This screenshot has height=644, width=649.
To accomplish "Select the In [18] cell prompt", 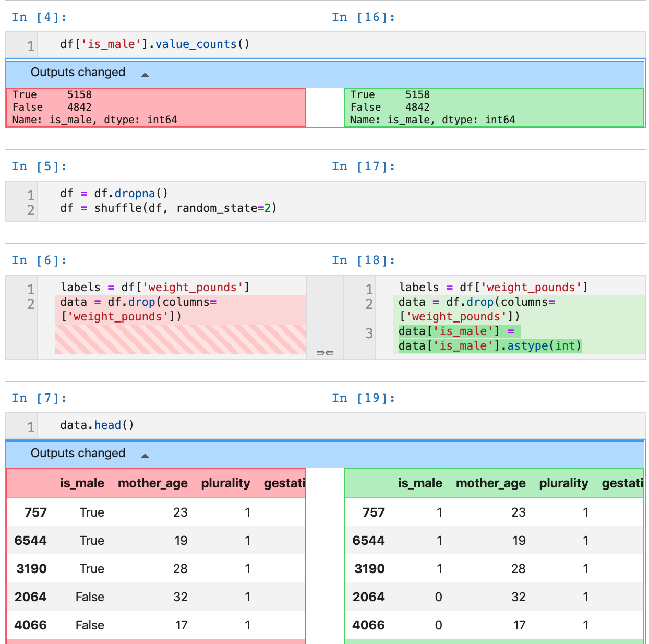I will [363, 260].
